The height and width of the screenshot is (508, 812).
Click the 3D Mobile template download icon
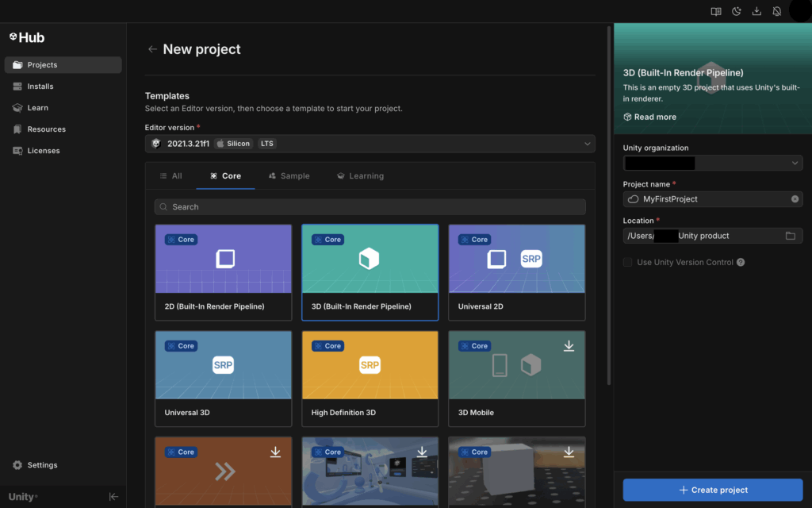[569, 346]
